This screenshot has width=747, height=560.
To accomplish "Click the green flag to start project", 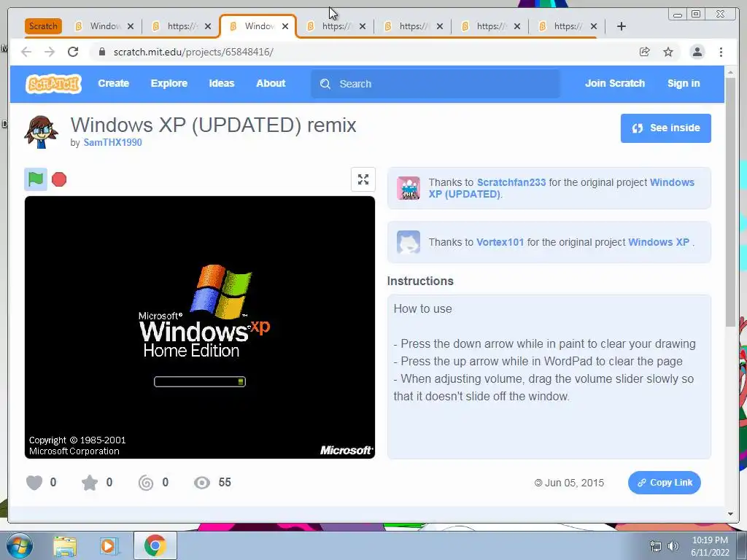I will coord(36,179).
